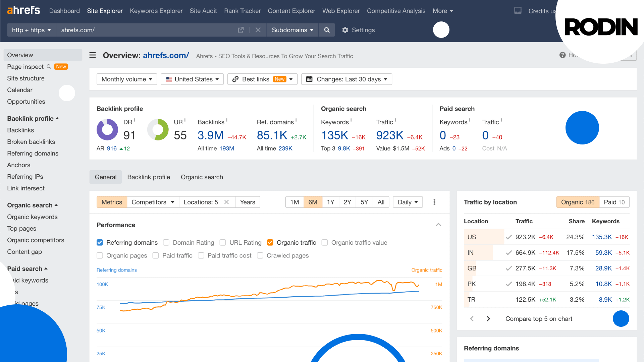The width and height of the screenshot is (644, 362).
Task: Click the link icon in Best links
Action: coord(235,79)
